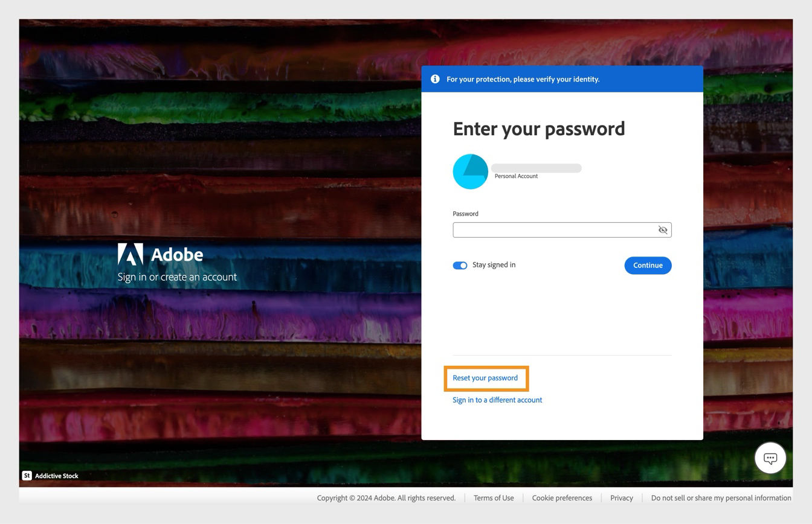Click the copyright notice in the footer
This screenshot has height=524, width=812.
386,497
